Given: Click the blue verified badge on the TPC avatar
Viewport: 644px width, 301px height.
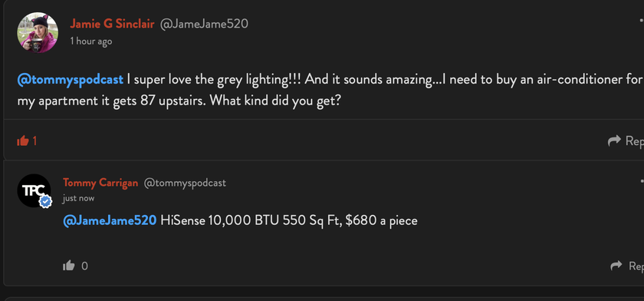Looking at the screenshot, I should click(45, 201).
